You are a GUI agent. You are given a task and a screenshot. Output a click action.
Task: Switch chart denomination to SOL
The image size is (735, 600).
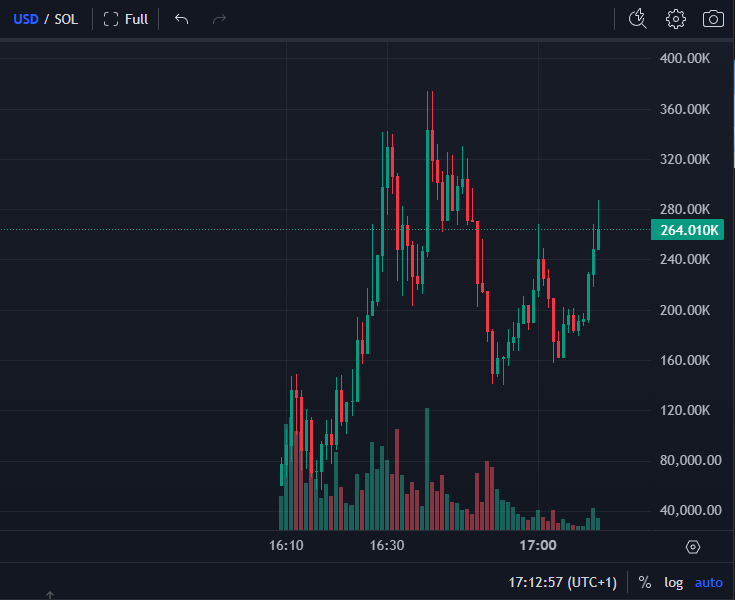tap(66, 19)
